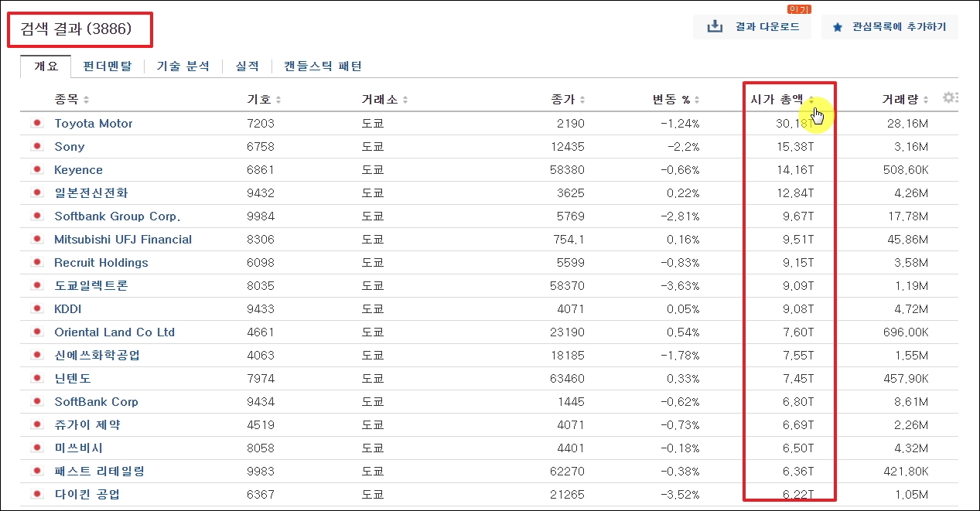Open the 도쿄일렉트론 stock link

click(91, 286)
